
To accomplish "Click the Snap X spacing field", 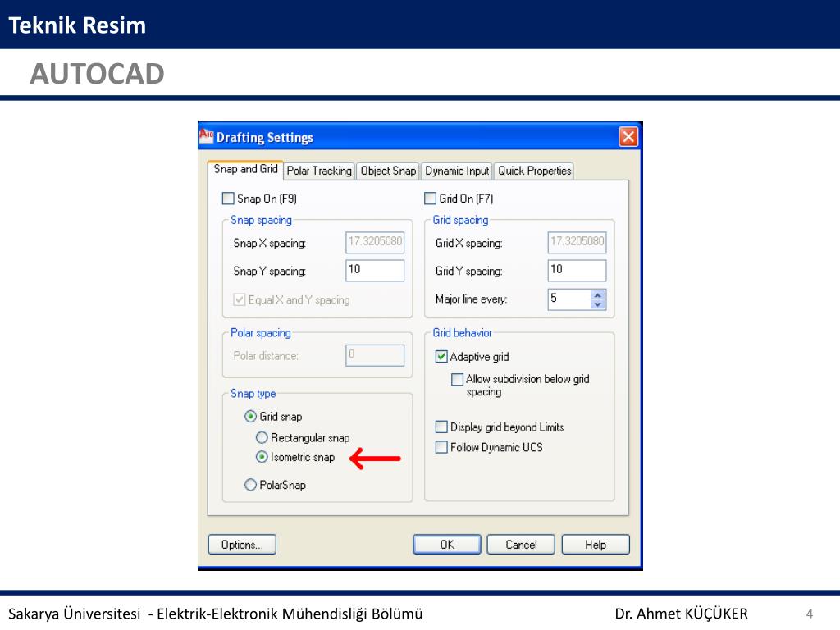I will click(x=375, y=242).
